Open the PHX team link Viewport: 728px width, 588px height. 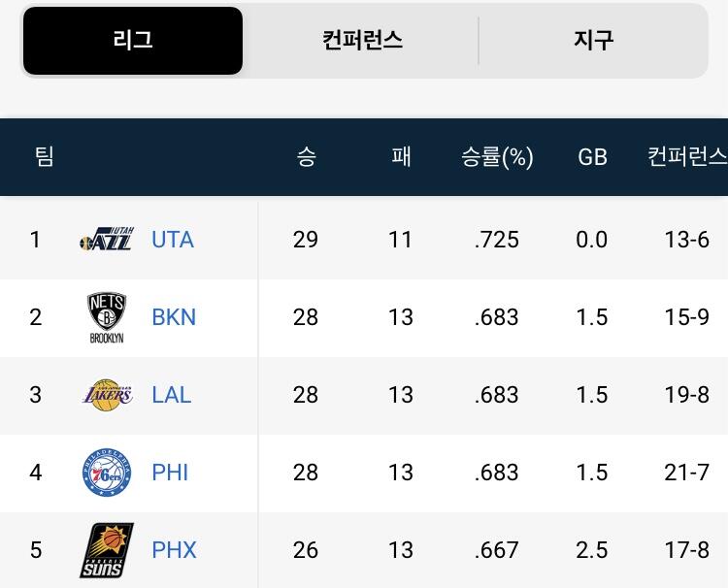click(x=174, y=550)
